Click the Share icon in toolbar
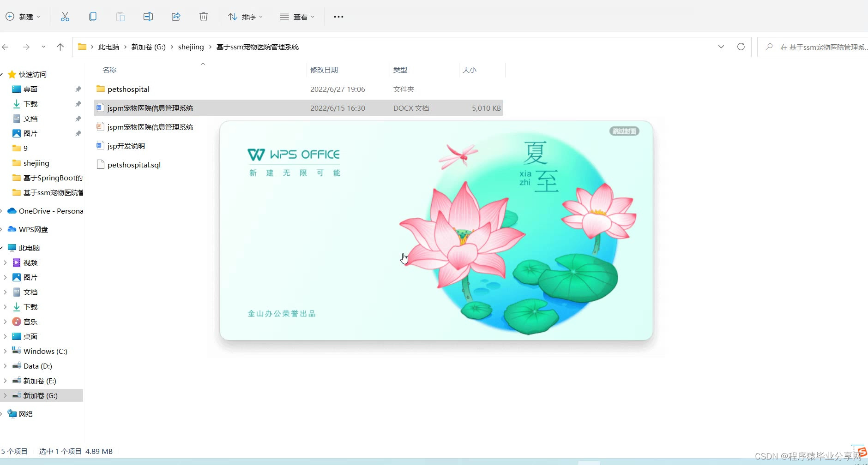Screen dimensions: 868x465 (176, 17)
